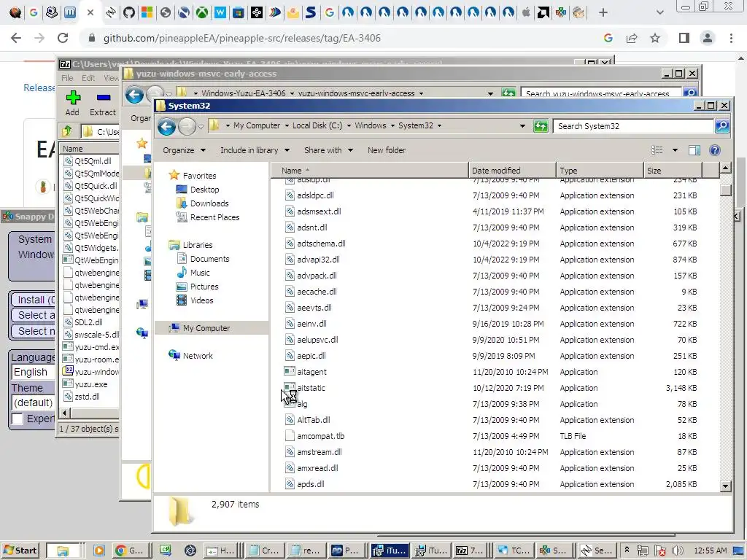Image resolution: width=747 pixels, height=560 pixels.
Task: Open the Chrome taskbar button
Action: pyautogui.click(x=130, y=551)
